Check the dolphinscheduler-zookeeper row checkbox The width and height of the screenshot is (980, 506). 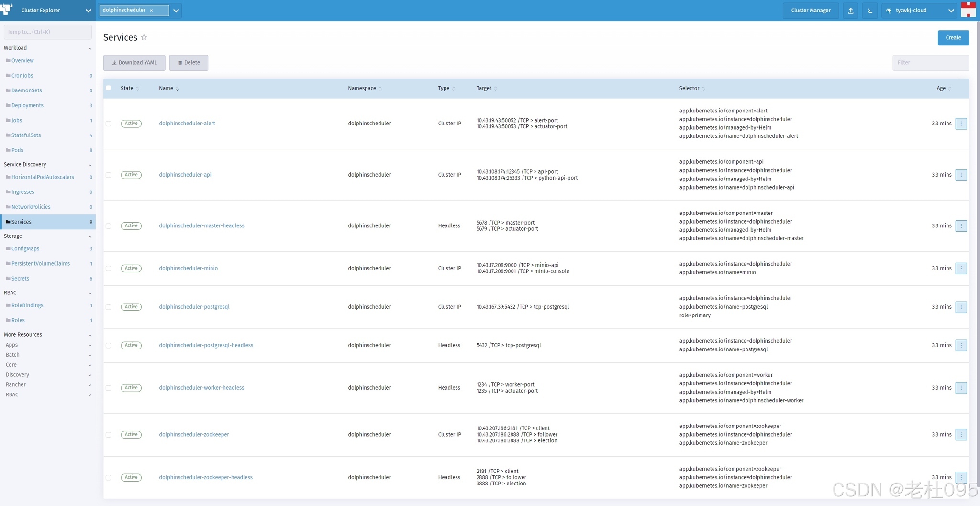[x=108, y=435]
